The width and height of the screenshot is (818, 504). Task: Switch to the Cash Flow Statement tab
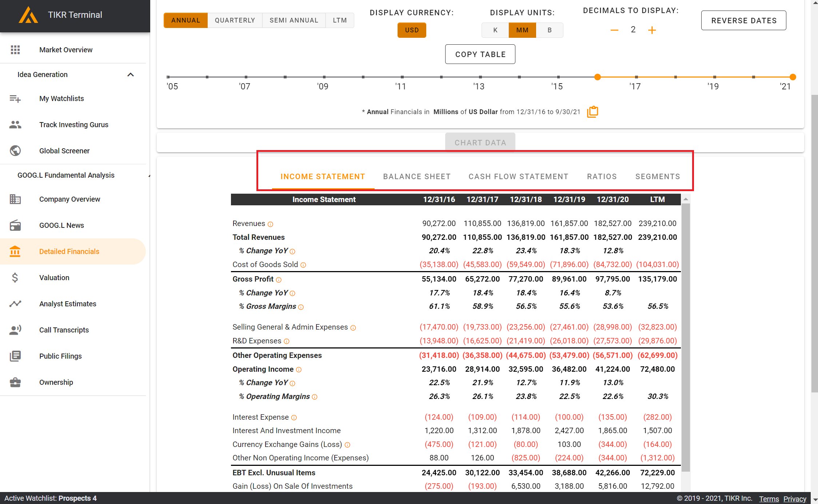(518, 177)
